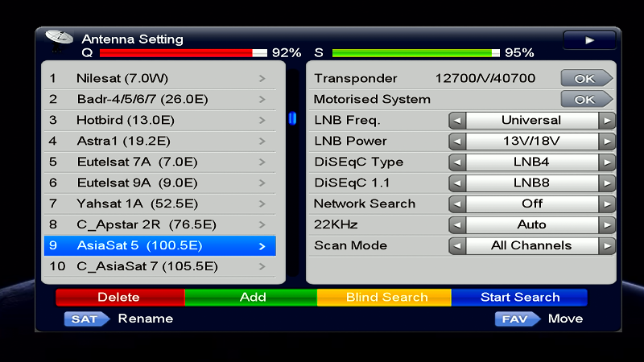Screen dimensions: 644x362
Task: Click the red Q signal quality bar
Action: tap(184, 53)
